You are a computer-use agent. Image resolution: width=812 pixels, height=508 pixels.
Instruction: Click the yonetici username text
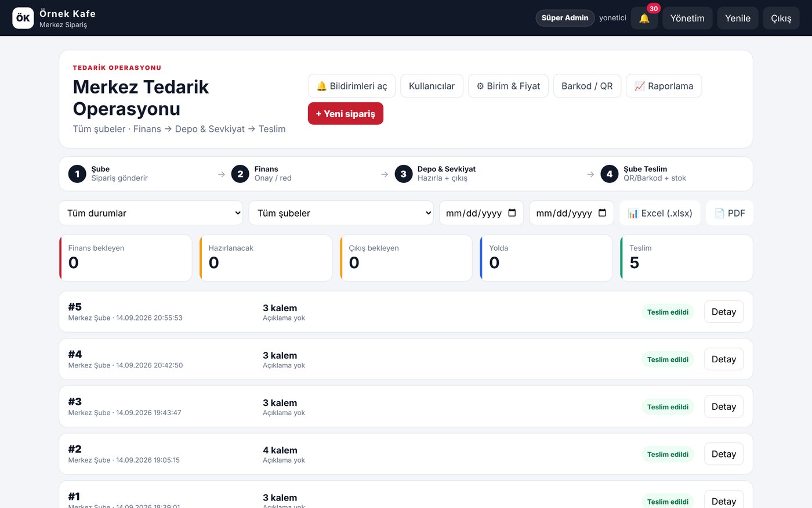(x=612, y=18)
